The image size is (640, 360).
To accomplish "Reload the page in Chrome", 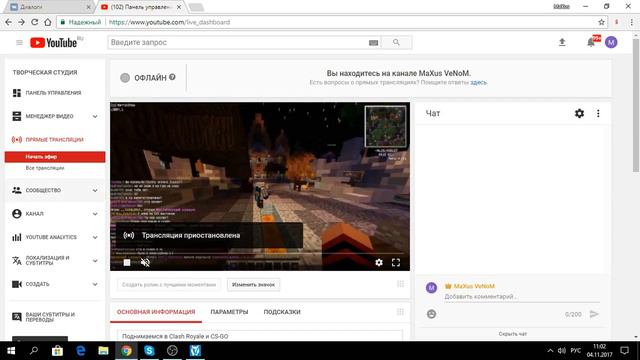I will tap(35, 22).
